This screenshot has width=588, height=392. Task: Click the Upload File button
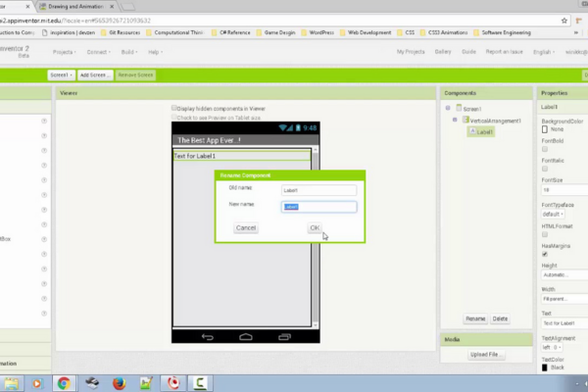(x=485, y=354)
